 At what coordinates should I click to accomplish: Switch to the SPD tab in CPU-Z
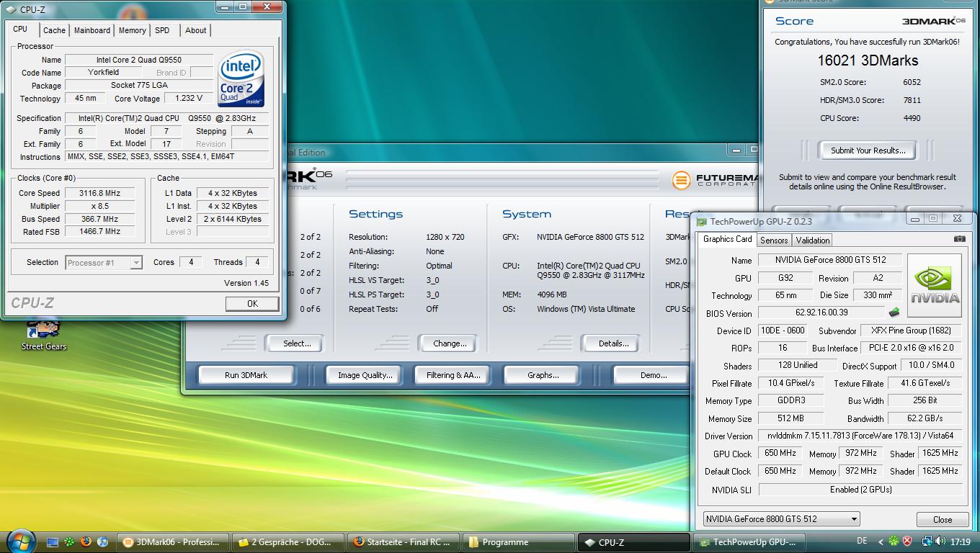(x=162, y=30)
